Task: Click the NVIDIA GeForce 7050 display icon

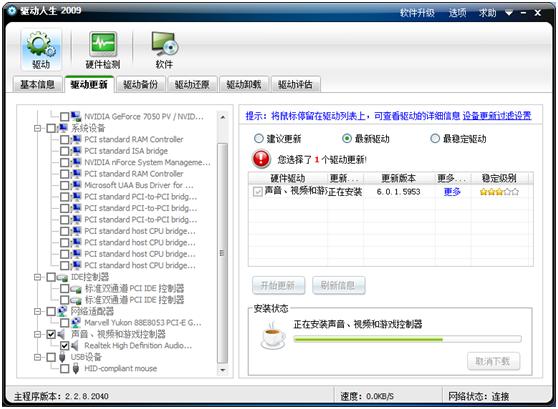Action: pos(76,116)
